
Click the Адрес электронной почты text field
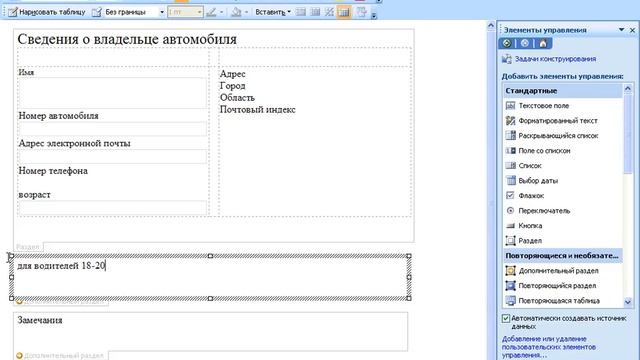pos(112,156)
